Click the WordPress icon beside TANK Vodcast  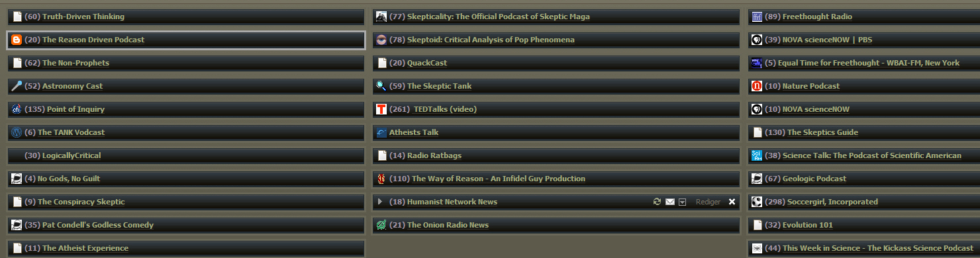[17, 132]
